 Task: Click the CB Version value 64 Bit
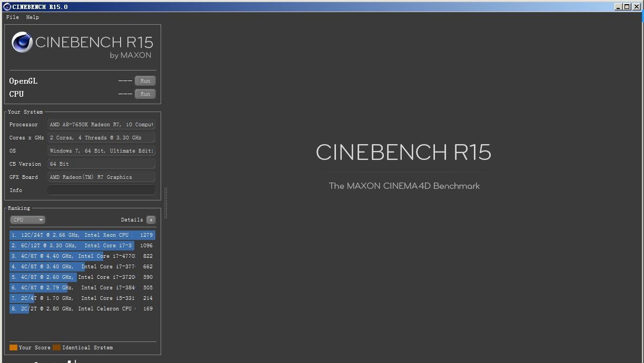click(102, 164)
